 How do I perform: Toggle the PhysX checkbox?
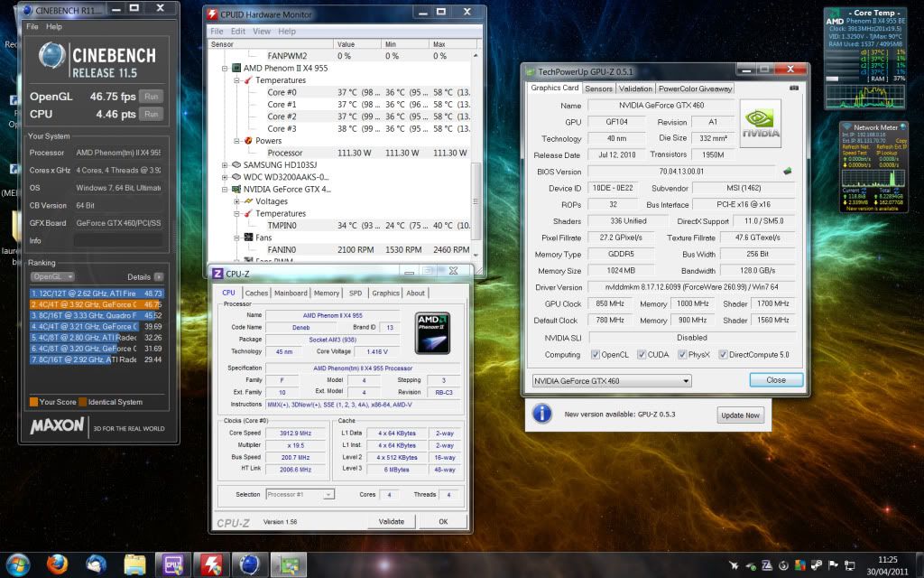coord(683,355)
